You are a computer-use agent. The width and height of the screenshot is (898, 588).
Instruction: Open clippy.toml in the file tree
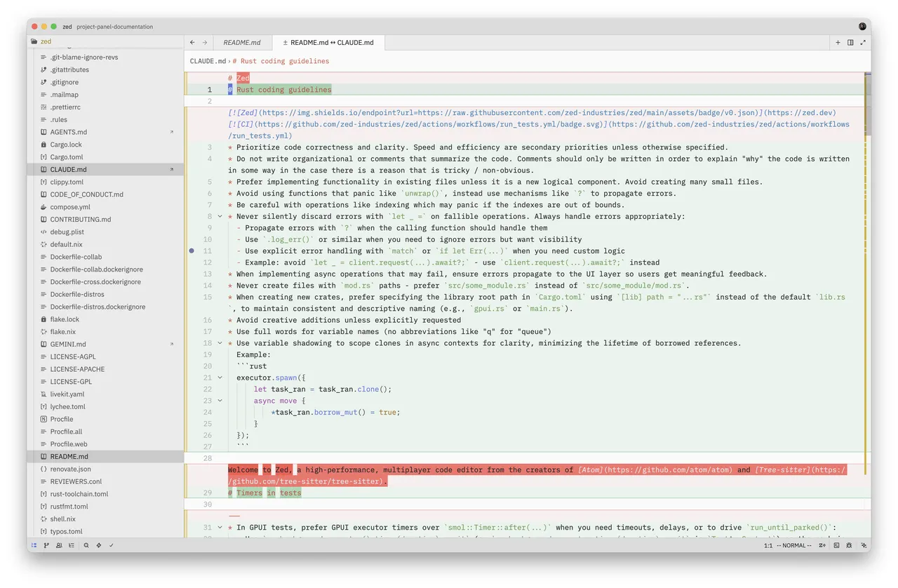[x=105, y=182]
